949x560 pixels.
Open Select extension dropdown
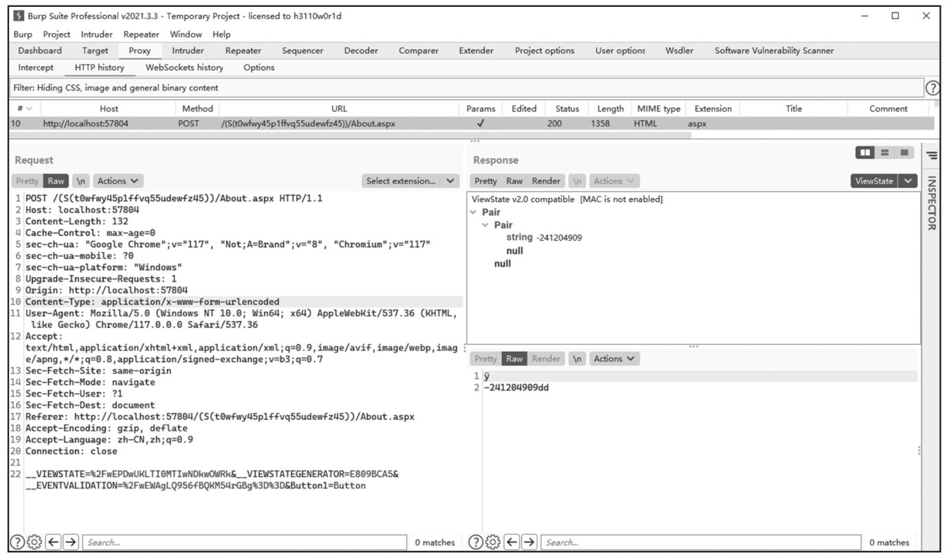tap(411, 181)
